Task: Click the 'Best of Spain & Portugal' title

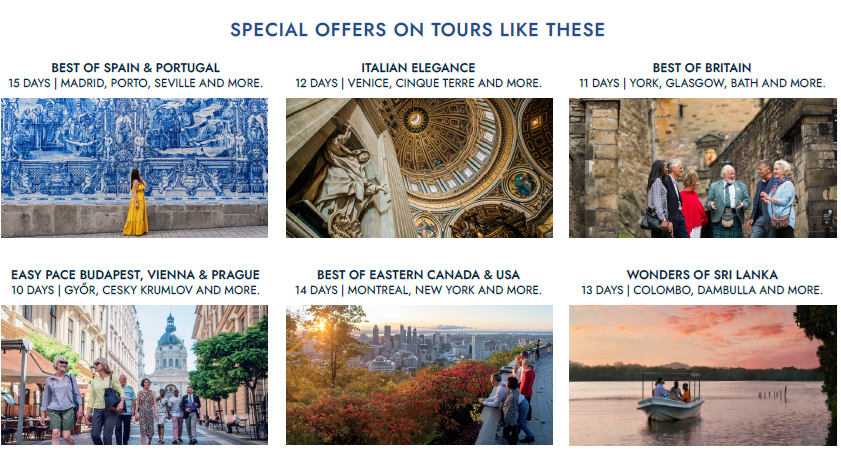Action: 135,68
